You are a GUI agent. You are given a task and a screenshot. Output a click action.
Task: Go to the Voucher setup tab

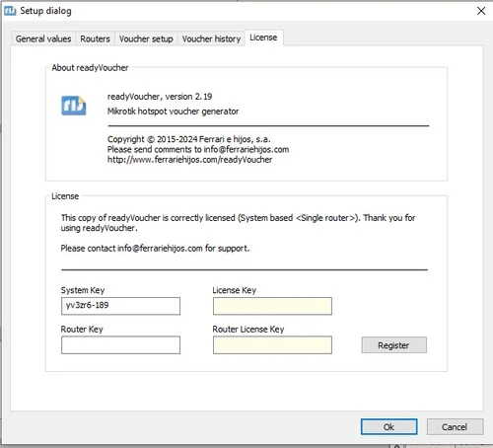click(x=146, y=38)
